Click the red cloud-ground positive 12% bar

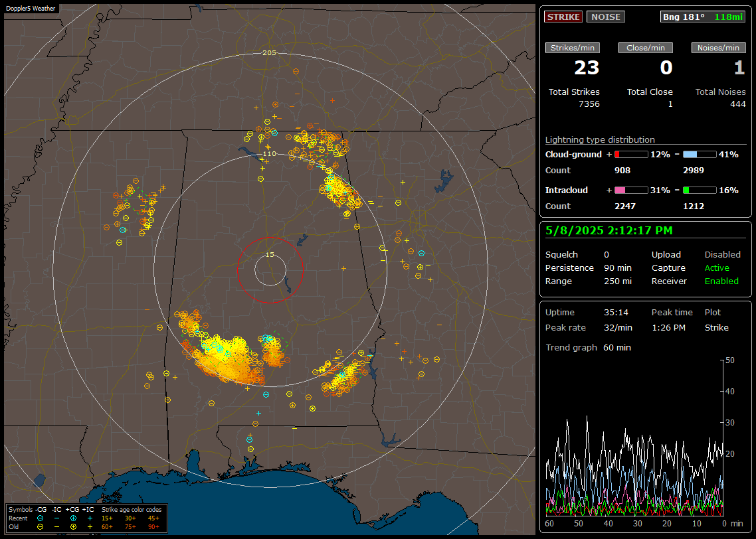[631, 155]
